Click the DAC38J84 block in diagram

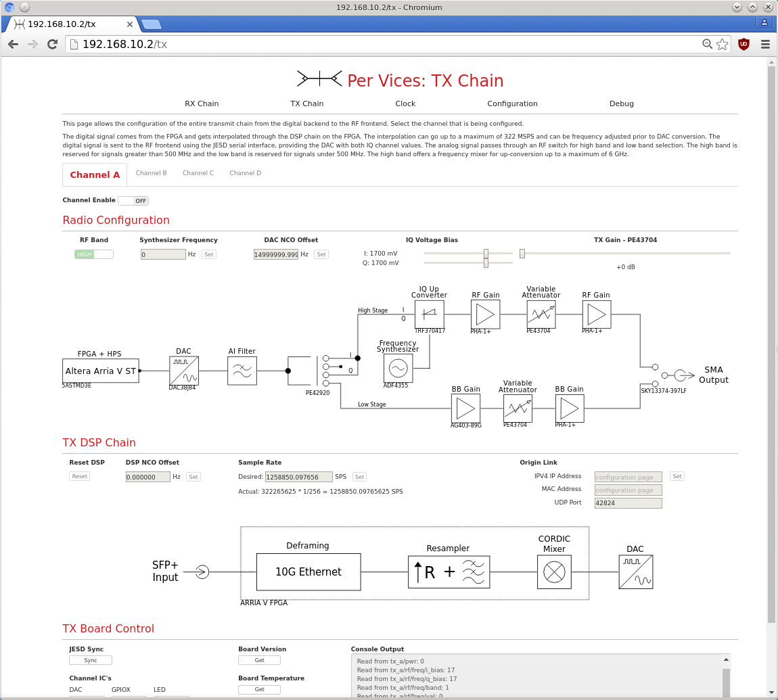coord(183,371)
